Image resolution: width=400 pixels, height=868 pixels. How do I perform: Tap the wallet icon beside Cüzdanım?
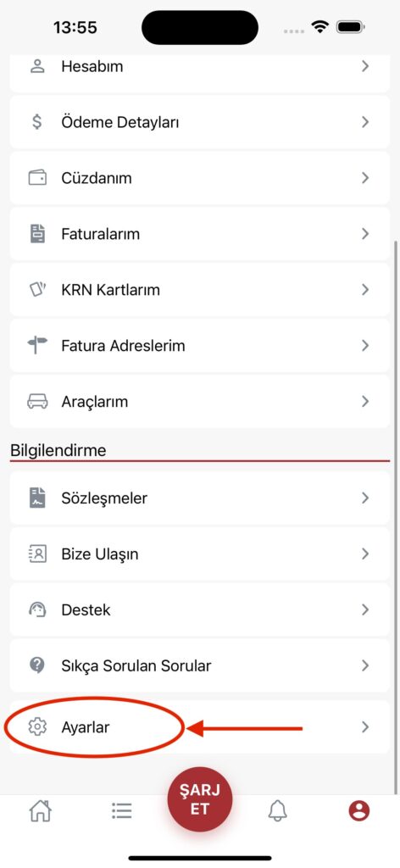pyautogui.click(x=37, y=178)
